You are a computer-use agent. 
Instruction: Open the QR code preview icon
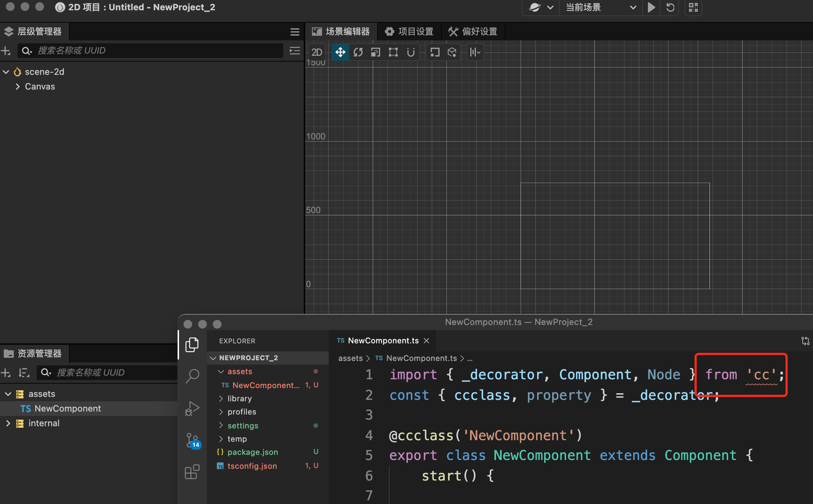tap(693, 7)
